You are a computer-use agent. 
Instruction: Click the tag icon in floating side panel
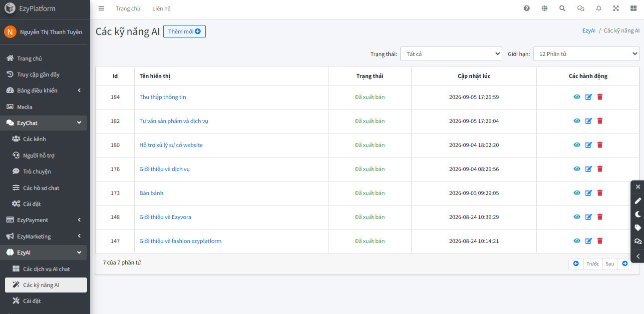point(638,227)
